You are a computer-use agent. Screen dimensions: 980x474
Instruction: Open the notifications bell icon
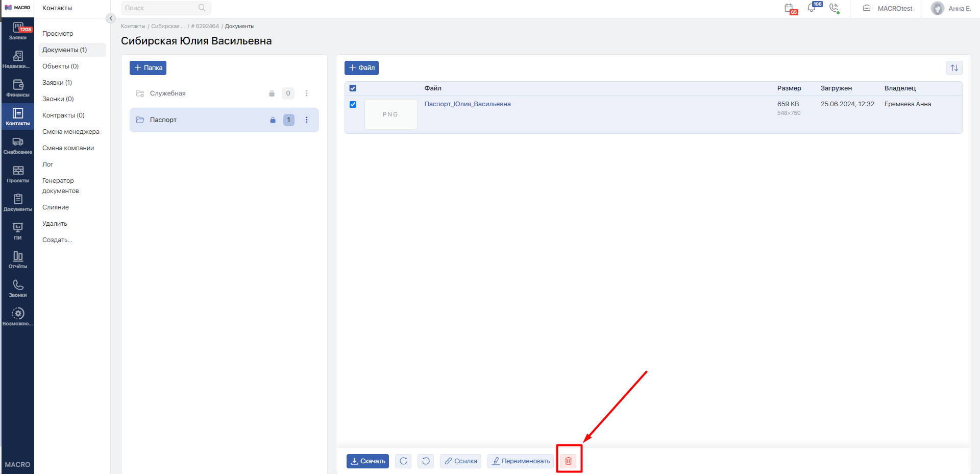tap(812, 8)
